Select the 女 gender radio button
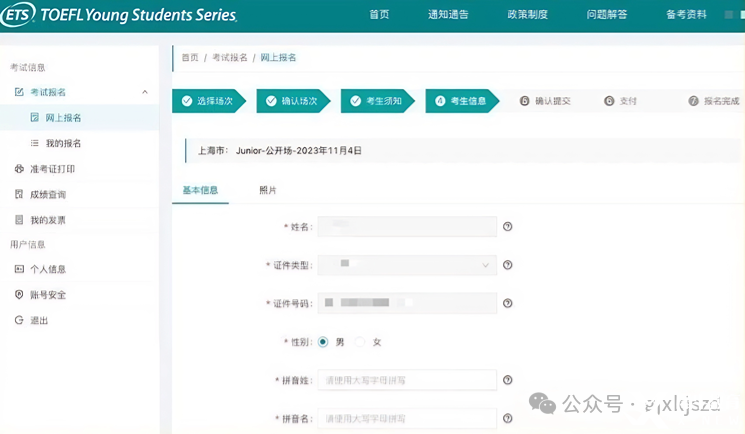The width and height of the screenshot is (745, 434). (x=360, y=342)
